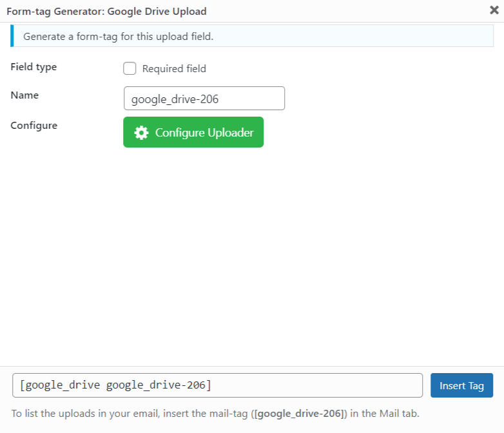Tick the Required field checkbox
This screenshot has height=433, width=504.
pos(130,68)
